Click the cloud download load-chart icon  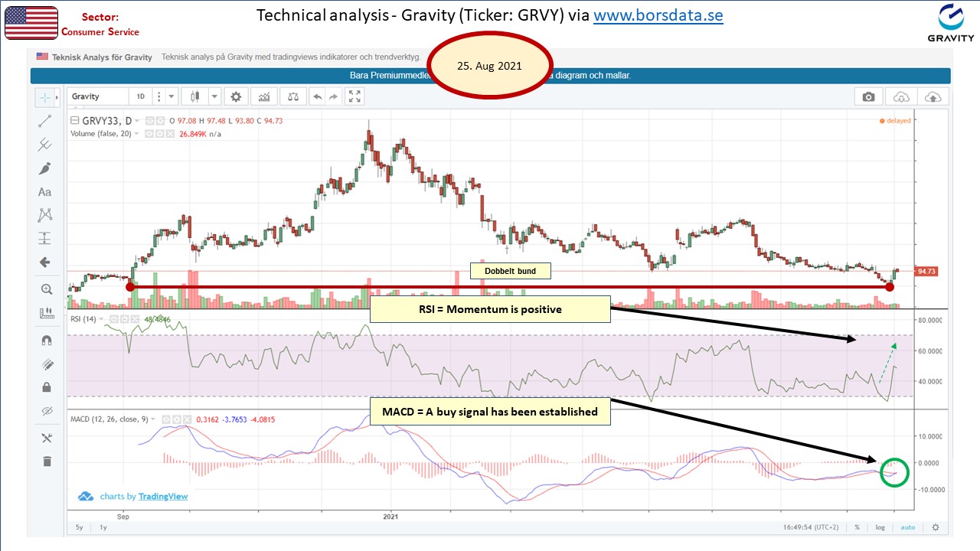[x=901, y=97]
